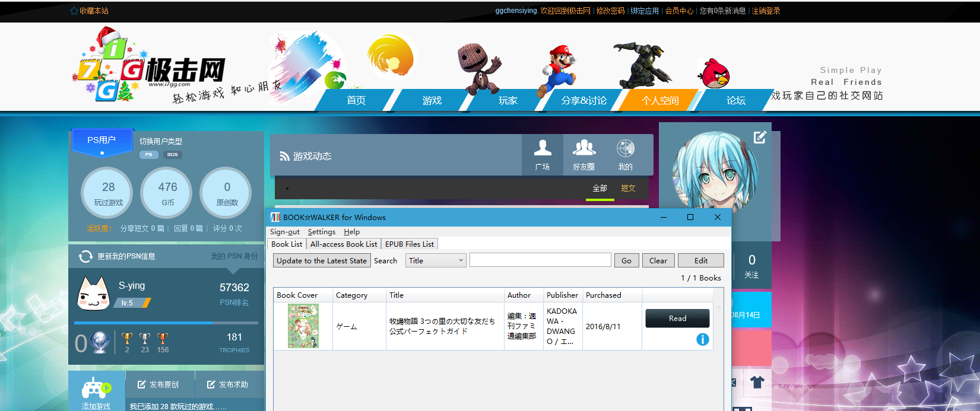980x411 pixels.
Task: Click Update to the Latest State button
Action: click(322, 260)
